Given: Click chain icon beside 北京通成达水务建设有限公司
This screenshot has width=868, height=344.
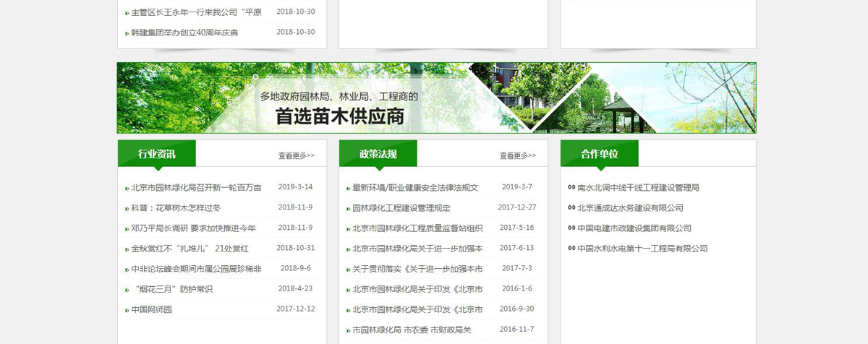Looking at the screenshot, I should [571, 208].
